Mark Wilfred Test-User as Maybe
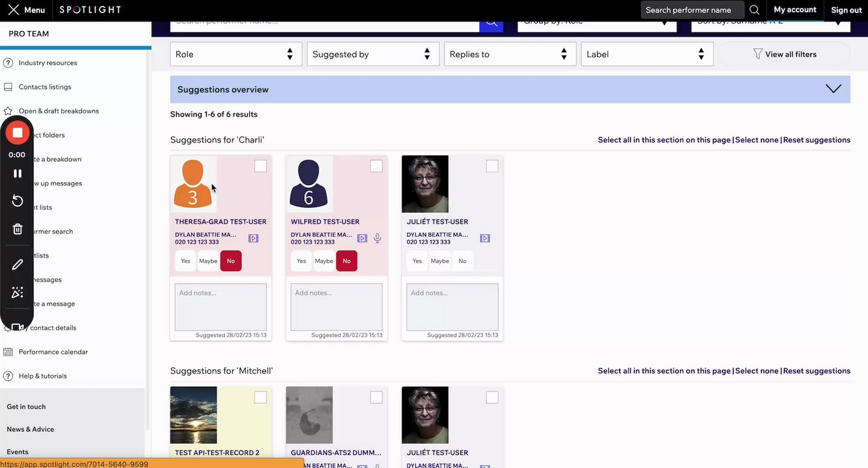868x468 pixels. pyautogui.click(x=324, y=261)
